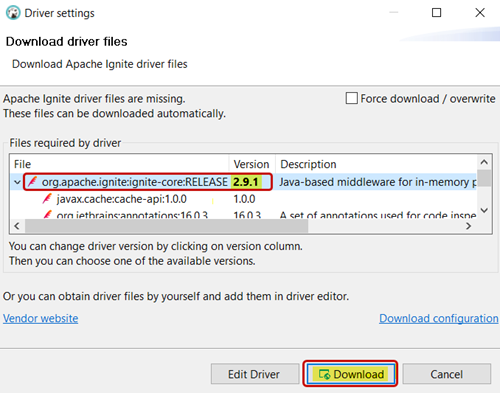Click horizontal scrollbar left arrow
The height and width of the screenshot is (393, 500).
pos(17,226)
